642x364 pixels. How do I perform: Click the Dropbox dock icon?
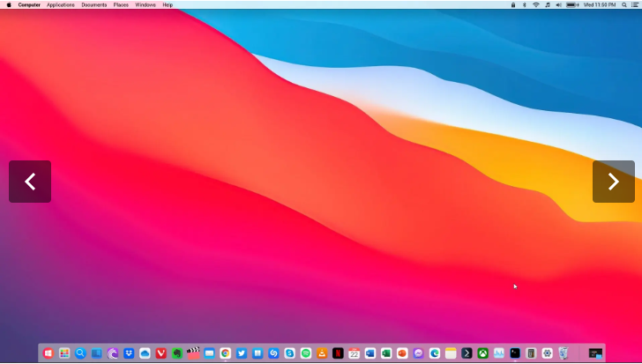tap(129, 353)
